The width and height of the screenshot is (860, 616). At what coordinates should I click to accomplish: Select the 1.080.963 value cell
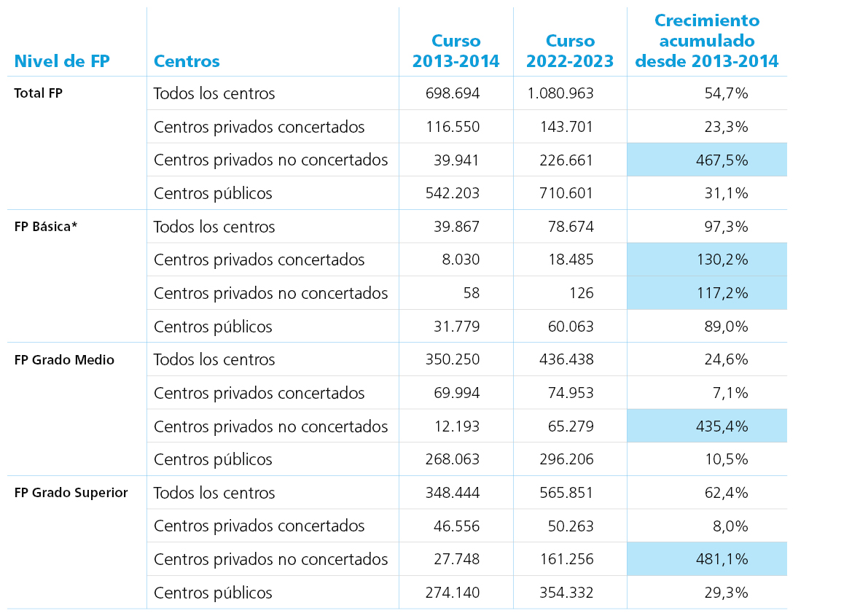tap(560, 93)
